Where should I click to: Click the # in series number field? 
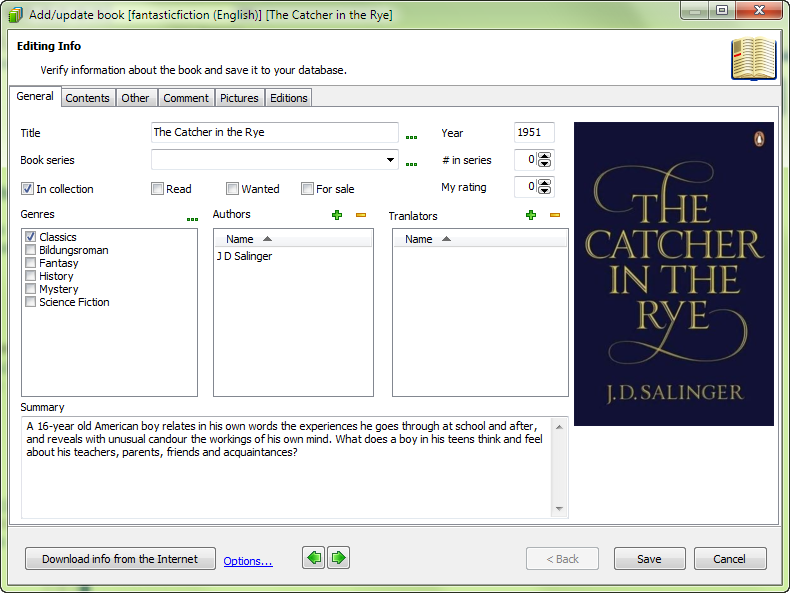pyautogui.click(x=525, y=160)
